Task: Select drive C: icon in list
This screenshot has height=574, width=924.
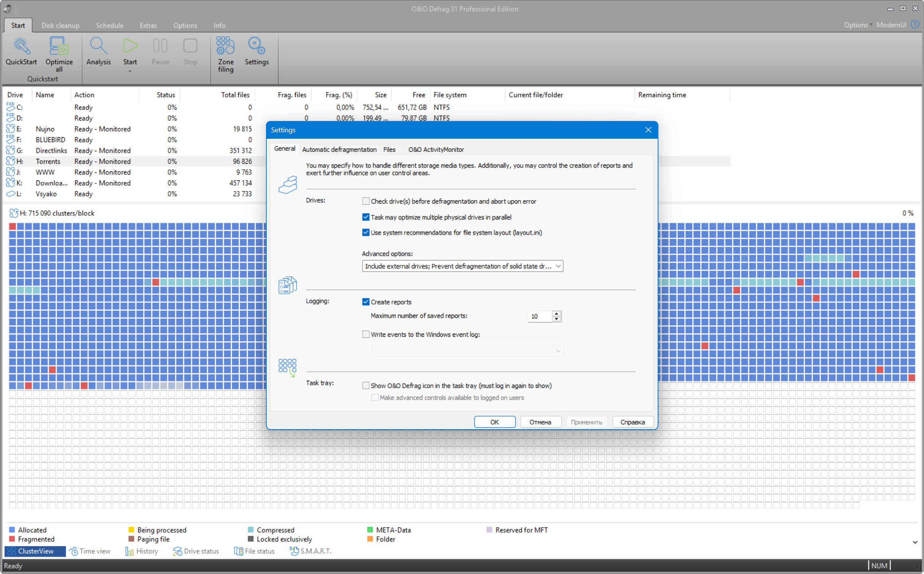Action: (x=10, y=107)
